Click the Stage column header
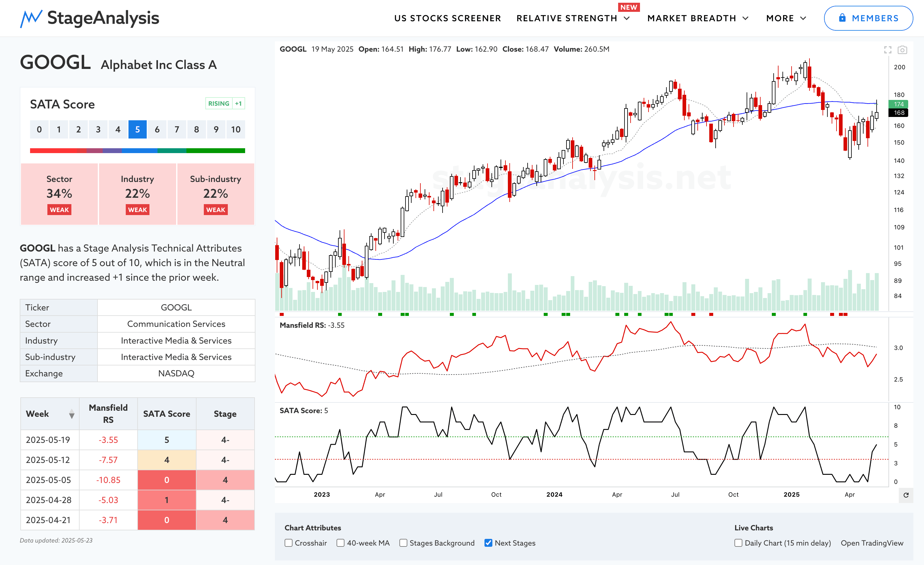Viewport: 924px width, 565px height. (225, 414)
